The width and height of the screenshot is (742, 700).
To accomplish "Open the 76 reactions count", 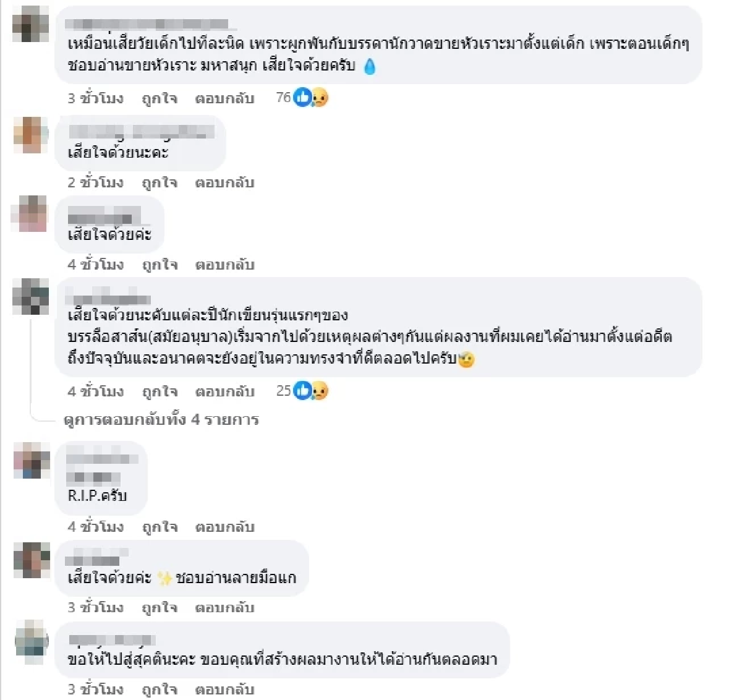I will (283, 98).
